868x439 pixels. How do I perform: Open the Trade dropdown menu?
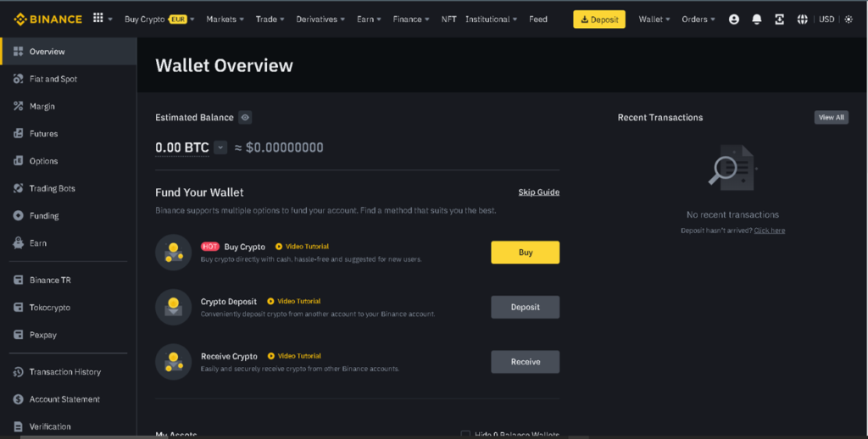pos(270,19)
